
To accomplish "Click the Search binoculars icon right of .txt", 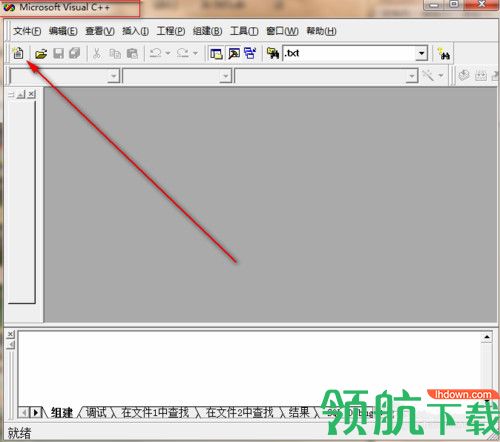I will tap(444, 53).
